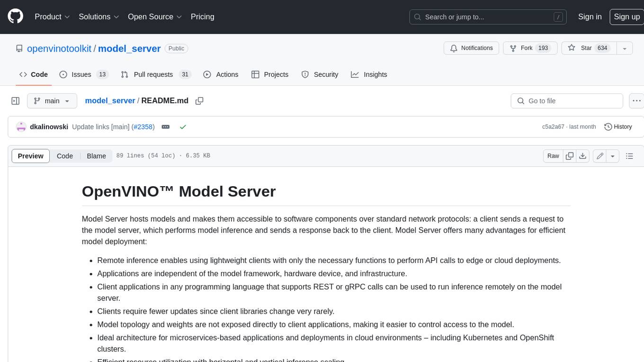644x362 pixels.
Task: Open the openvinotoolkit organization link
Action: click(59, 48)
